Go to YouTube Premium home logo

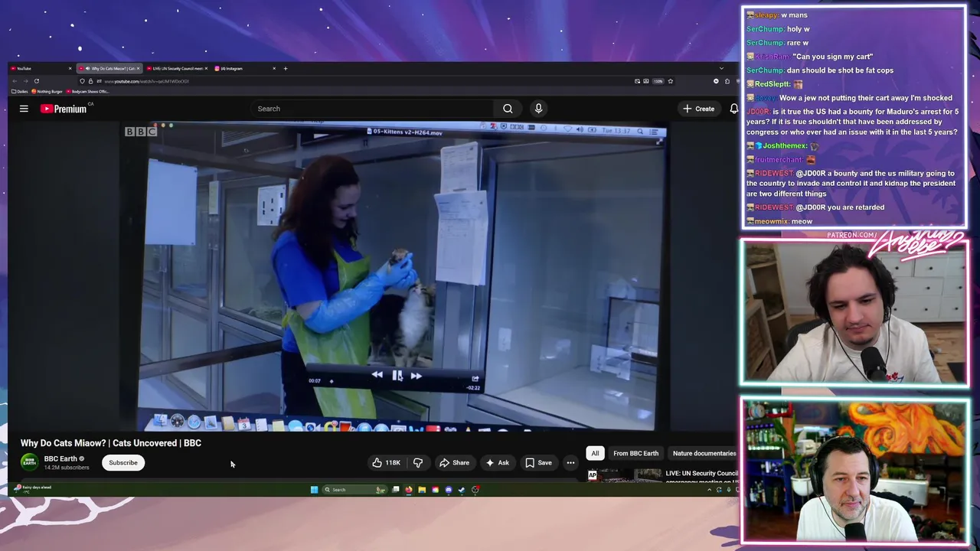click(x=64, y=109)
